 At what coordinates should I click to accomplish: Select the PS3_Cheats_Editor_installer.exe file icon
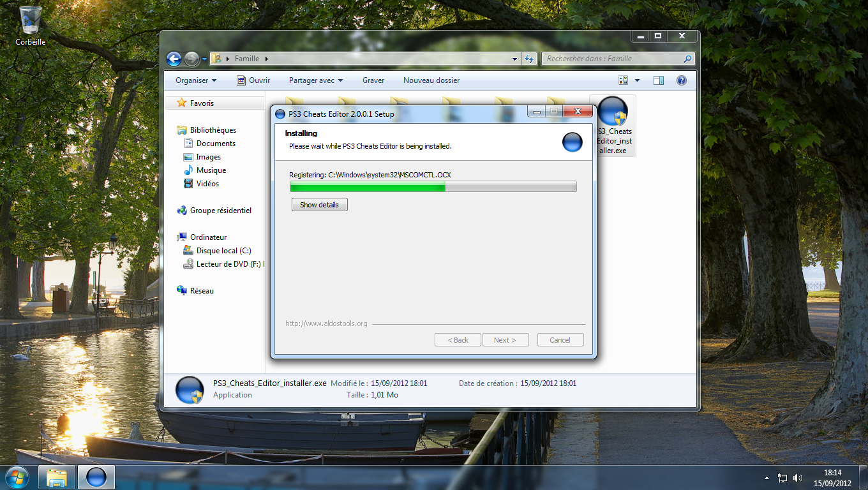click(x=613, y=126)
